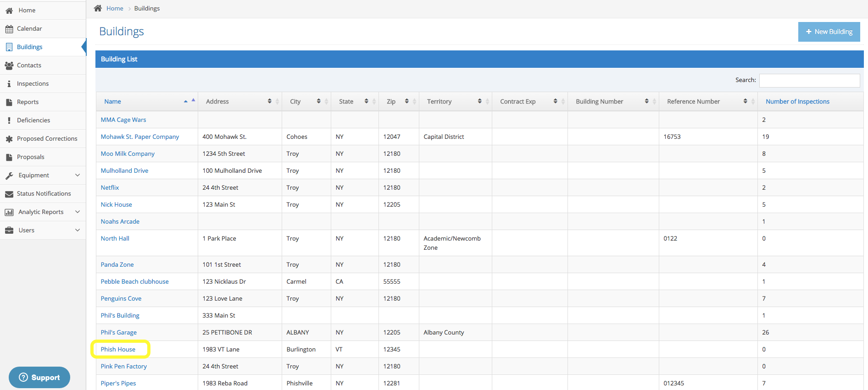868x390 pixels.
Task: Click the Support button
Action: click(x=39, y=377)
